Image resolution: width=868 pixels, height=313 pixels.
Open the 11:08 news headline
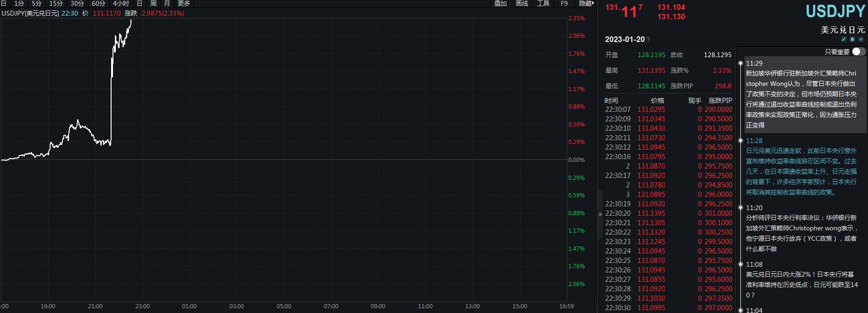click(x=801, y=279)
